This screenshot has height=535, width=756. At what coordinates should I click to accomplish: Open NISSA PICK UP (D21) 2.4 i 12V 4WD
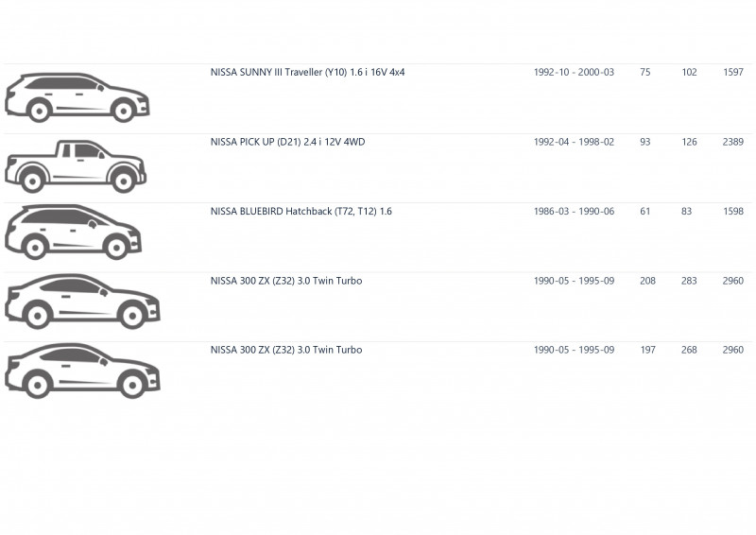pyautogui.click(x=288, y=142)
